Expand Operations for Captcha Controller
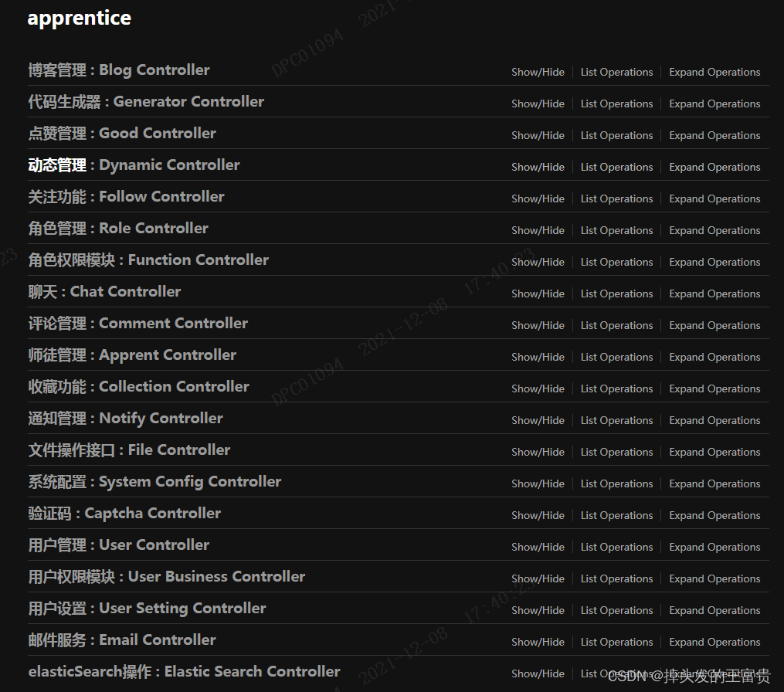The height and width of the screenshot is (692, 784). click(714, 515)
